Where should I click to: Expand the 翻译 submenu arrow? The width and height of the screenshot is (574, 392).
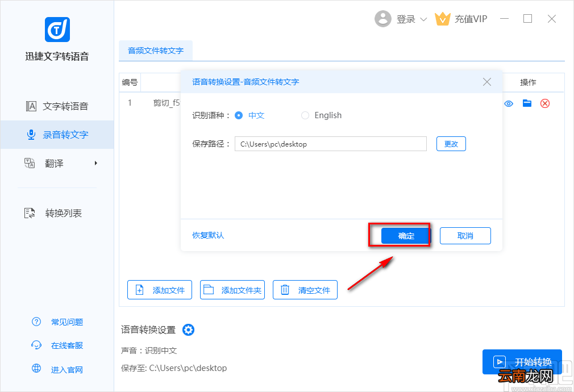pyautogui.click(x=96, y=163)
